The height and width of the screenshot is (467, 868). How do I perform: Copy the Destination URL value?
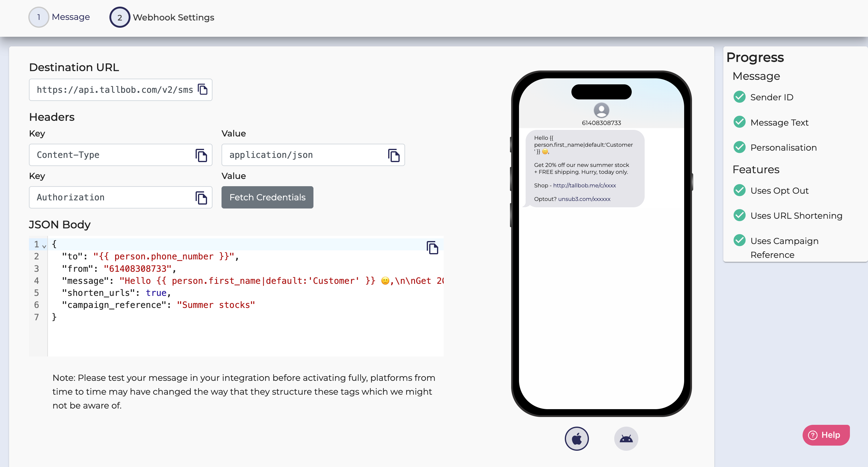click(203, 89)
